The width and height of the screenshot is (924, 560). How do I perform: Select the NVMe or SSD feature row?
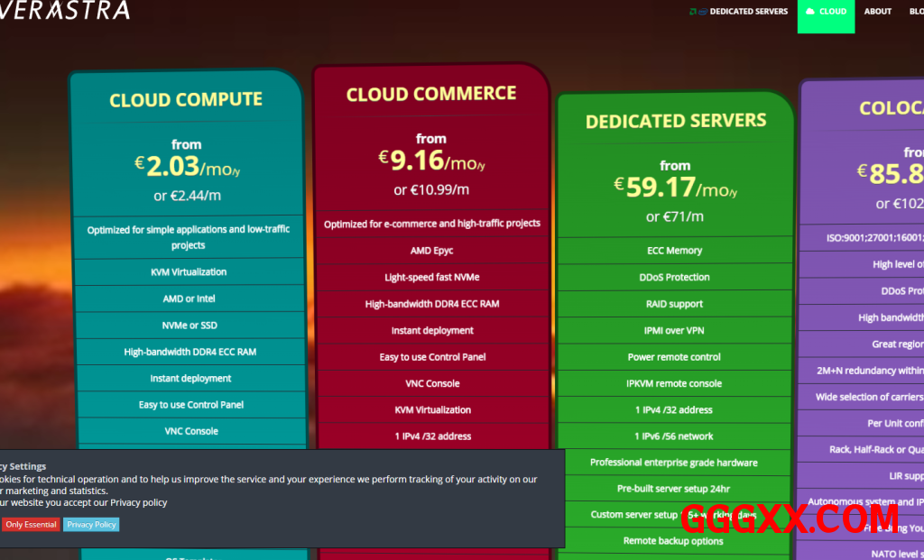[x=189, y=325]
